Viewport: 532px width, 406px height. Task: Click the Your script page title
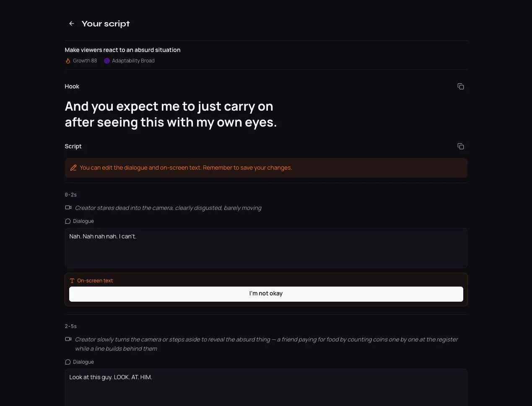[106, 24]
